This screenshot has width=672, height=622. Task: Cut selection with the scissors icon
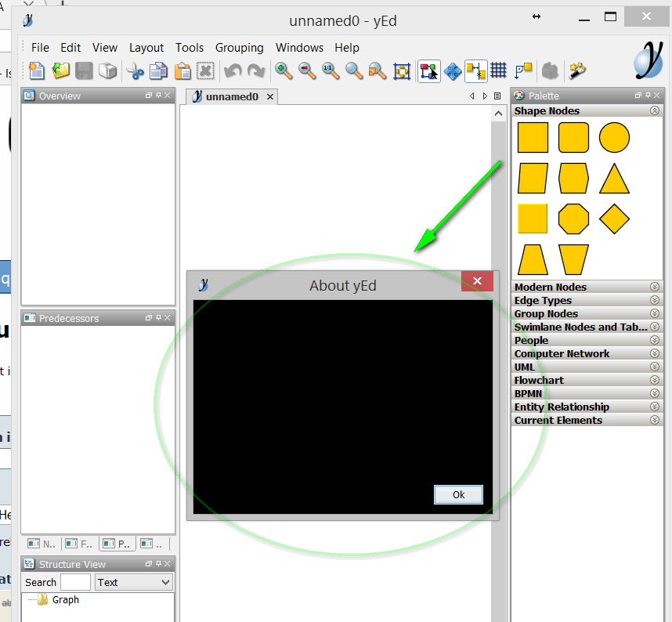coord(135,71)
